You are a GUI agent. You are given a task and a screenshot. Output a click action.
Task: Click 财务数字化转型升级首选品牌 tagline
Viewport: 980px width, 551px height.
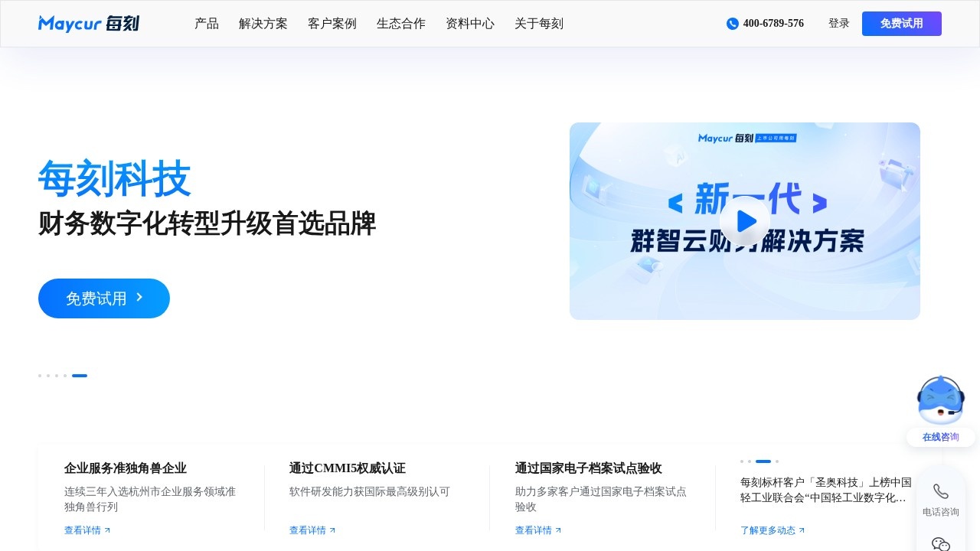207,223
